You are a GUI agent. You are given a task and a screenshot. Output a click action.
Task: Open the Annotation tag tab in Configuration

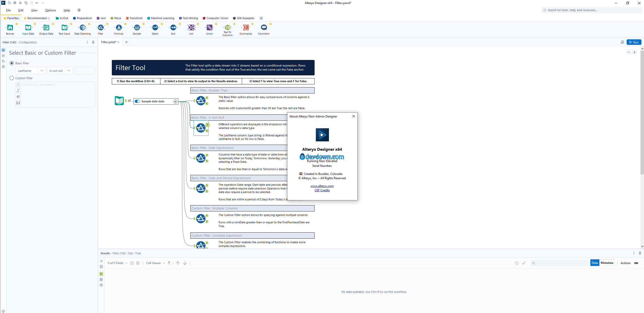pos(3,61)
